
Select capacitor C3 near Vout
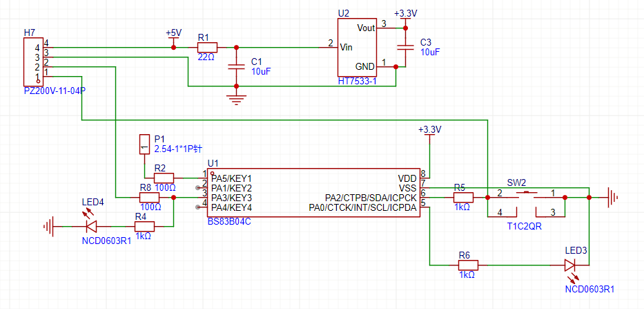pos(405,47)
